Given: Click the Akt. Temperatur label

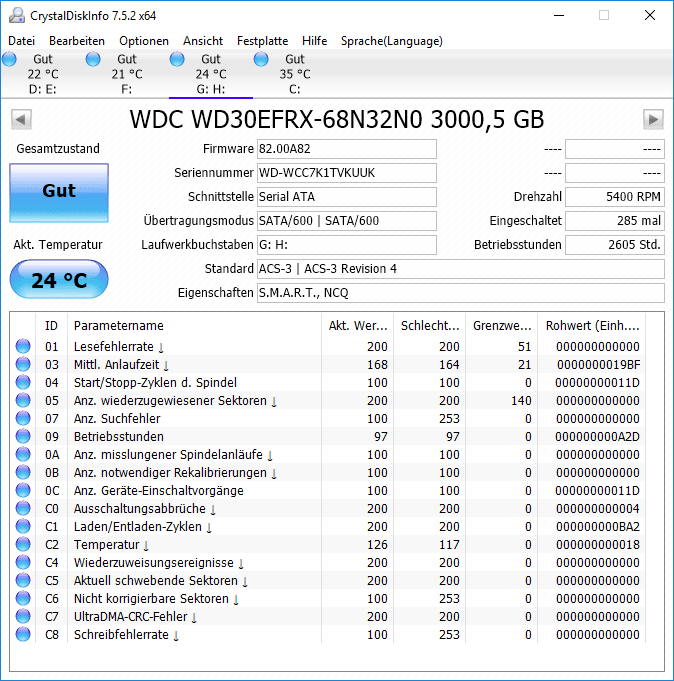Looking at the screenshot, I should pyautogui.click(x=58, y=245).
